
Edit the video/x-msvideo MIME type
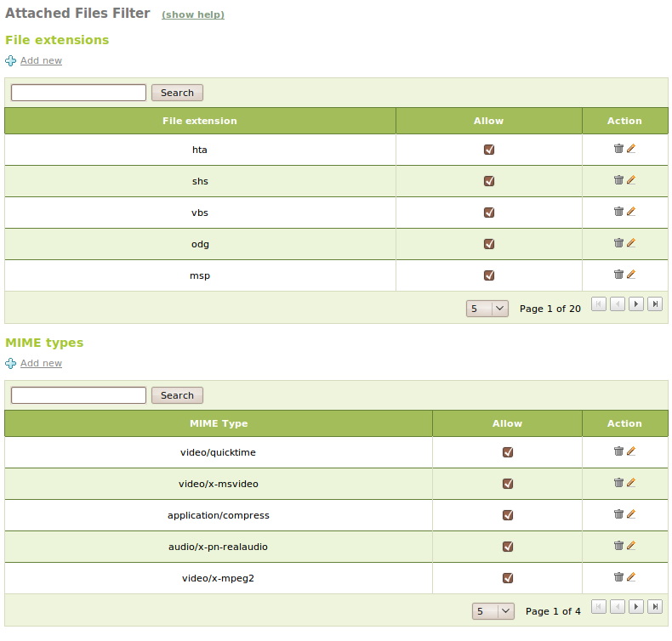[x=631, y=483]
